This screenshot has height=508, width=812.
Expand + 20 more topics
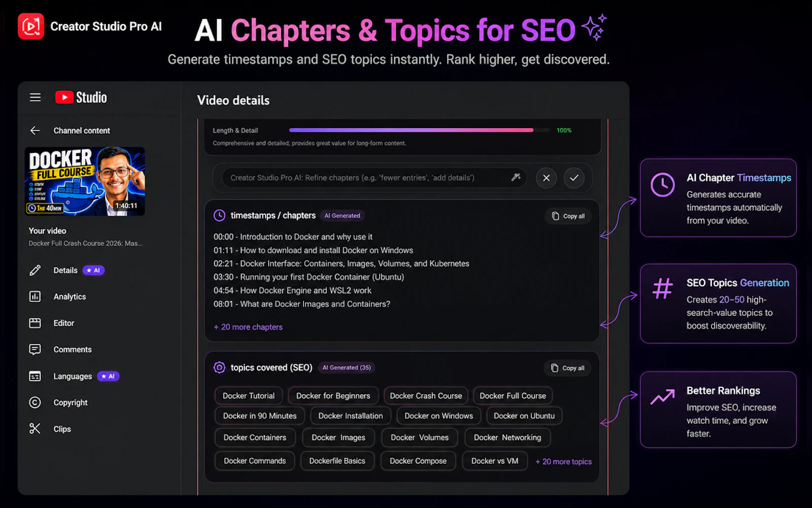click(564, 462)
